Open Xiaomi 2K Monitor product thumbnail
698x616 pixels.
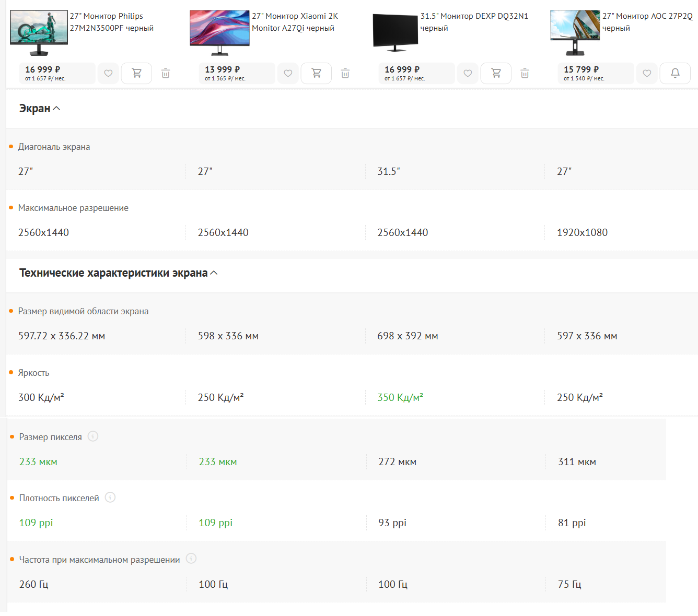pyautogui.click(x=219, y=33)
